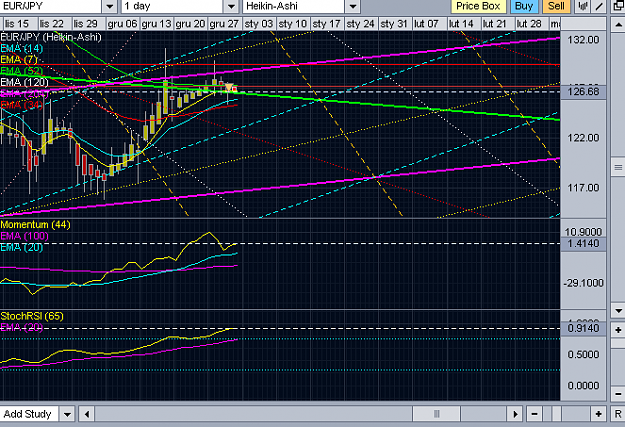This screenshot has height=427, width=625.
Task: Click EMA (20) label in Momentum panel
Action: [x=22, y=247]
